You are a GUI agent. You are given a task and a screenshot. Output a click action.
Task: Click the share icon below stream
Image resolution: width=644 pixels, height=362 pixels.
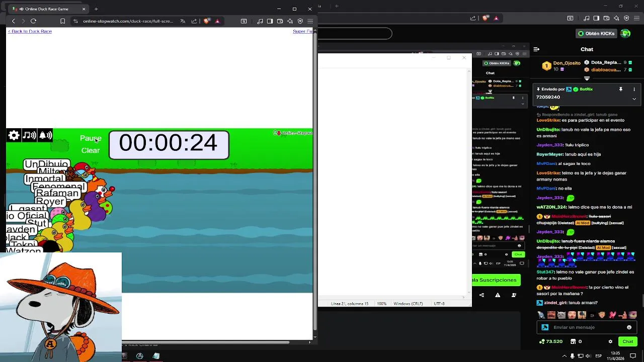tap(482, 295)
